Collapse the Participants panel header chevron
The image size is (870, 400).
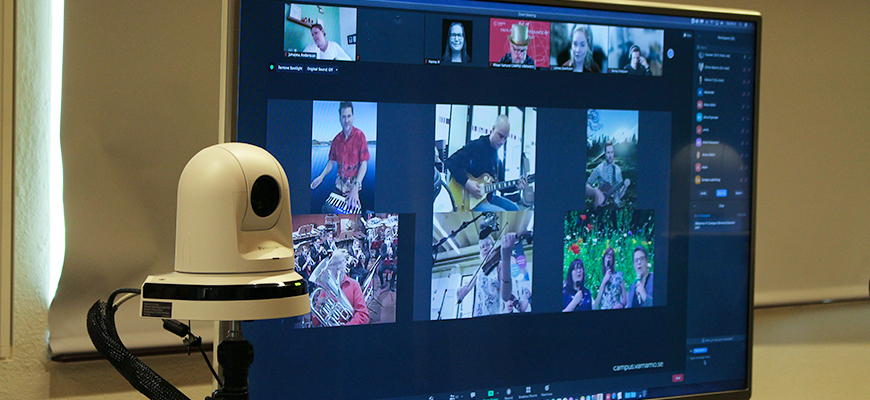(699, 37)
